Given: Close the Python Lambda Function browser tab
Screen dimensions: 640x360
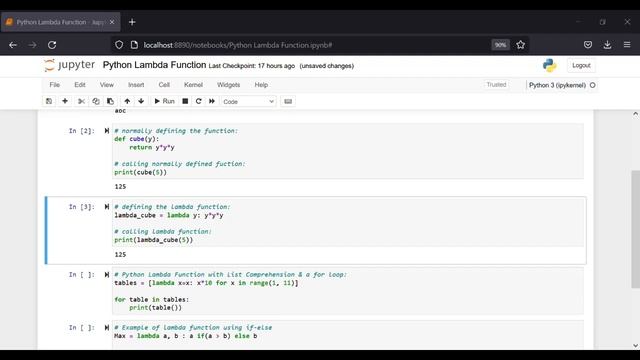Looking at the screenshot, I should 112,22.
